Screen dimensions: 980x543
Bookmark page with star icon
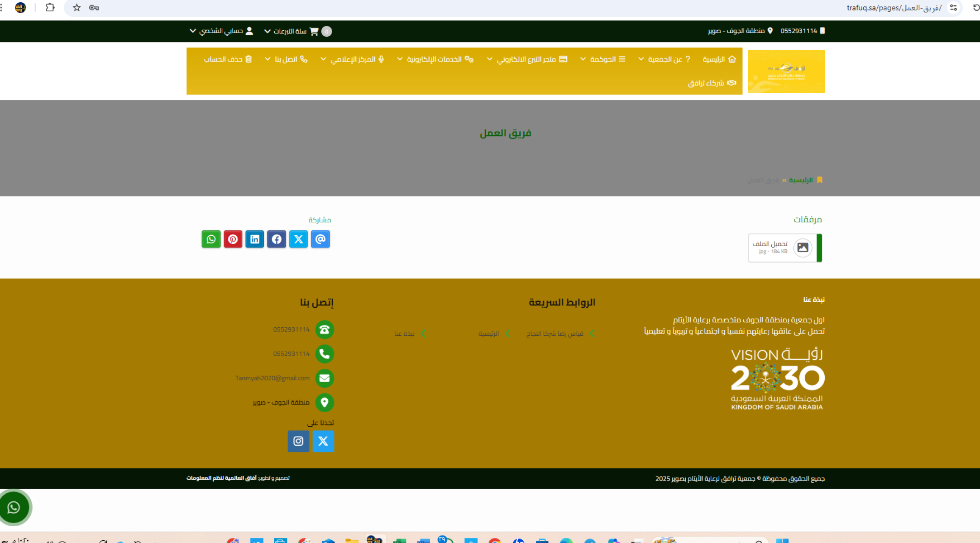click(76, 8)
